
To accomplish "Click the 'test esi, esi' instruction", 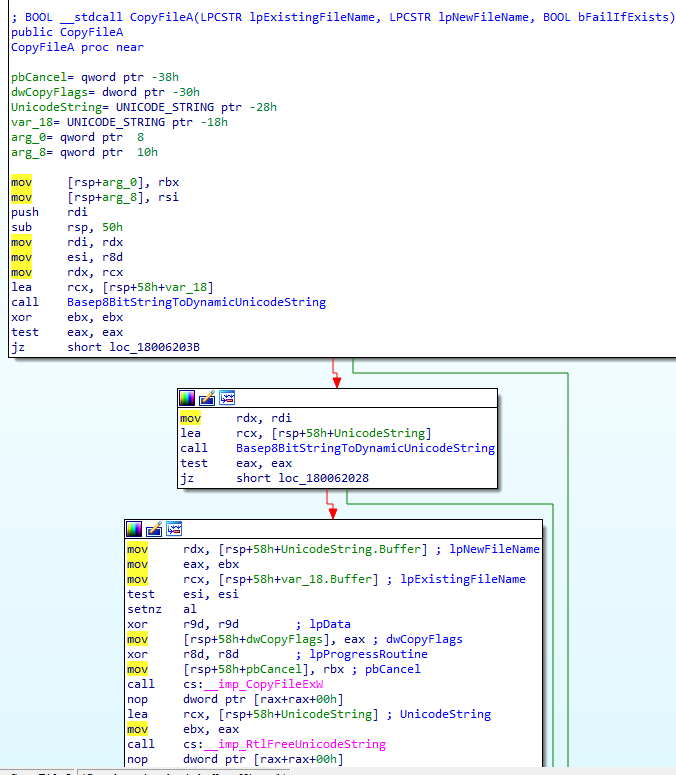I will pos(183,594).
